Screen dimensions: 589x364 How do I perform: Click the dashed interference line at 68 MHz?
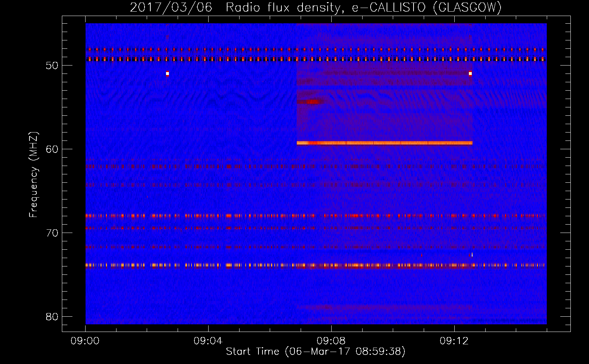[316, 216]
